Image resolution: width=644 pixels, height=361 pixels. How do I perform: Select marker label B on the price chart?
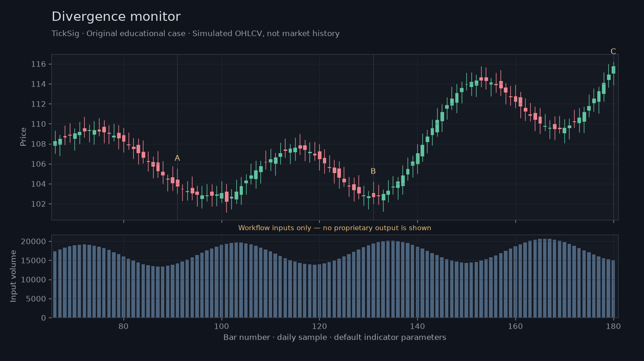[x=373, y=171]
